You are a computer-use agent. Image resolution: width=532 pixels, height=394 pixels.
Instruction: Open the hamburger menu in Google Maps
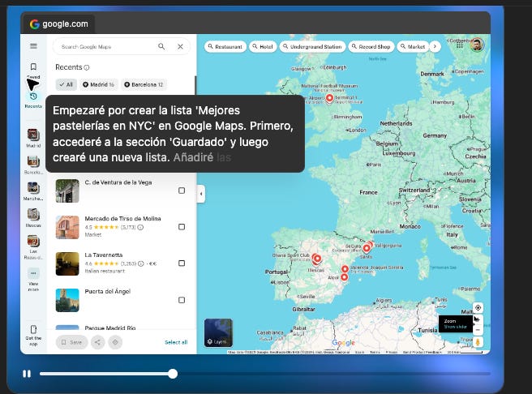pyautogui.click(x=33, y=45)
